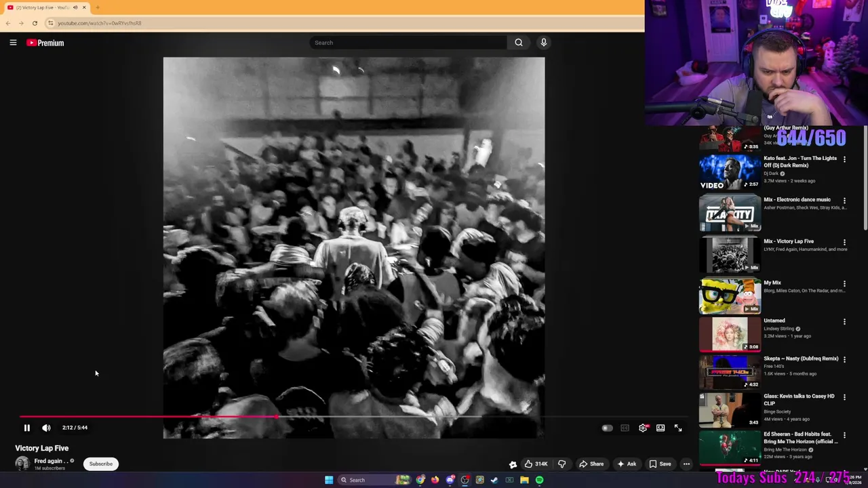Mute the Victory Lap Five tab audio icon
Screen dimensions: 868x488
[x=75, y=7]
